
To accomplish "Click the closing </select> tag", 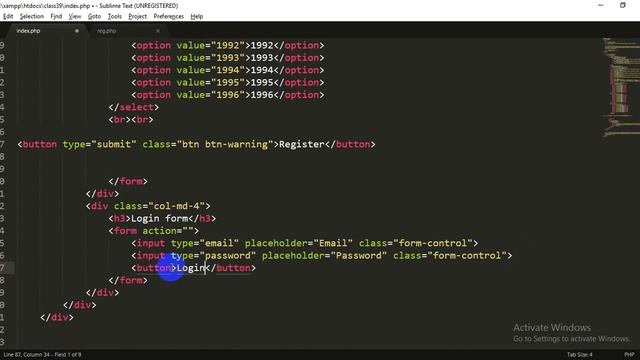I will (133, 107).
